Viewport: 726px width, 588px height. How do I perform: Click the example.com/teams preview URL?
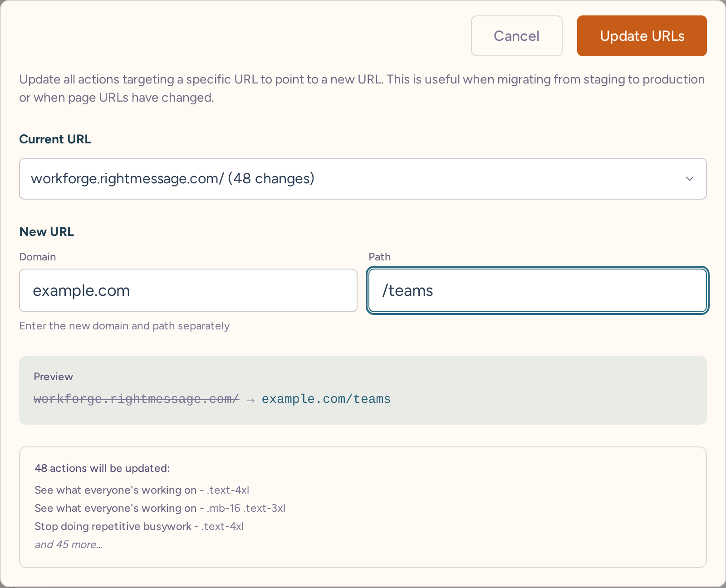[326, 399]
